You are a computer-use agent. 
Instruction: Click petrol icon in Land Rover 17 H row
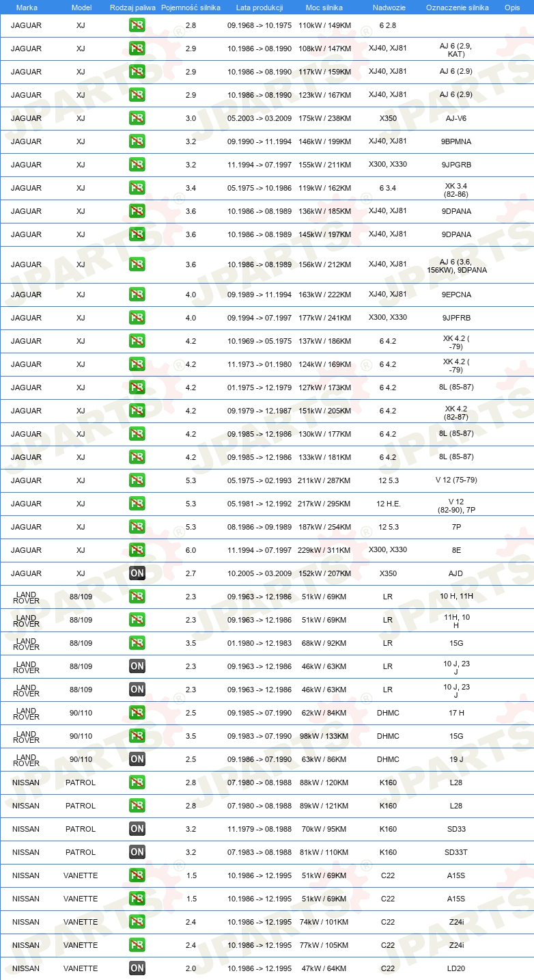coord(137,713)
